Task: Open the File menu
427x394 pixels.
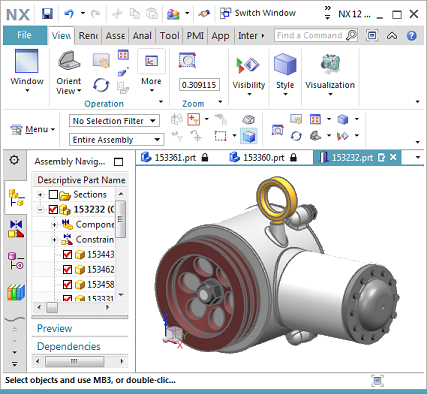Action: point(25,35)
